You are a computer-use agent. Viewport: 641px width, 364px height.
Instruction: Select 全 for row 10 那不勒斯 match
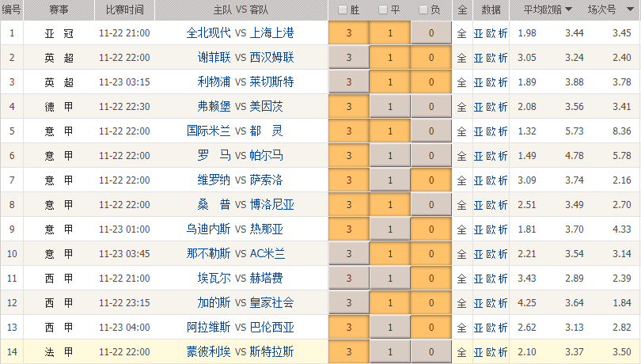[x=462, y=254]
